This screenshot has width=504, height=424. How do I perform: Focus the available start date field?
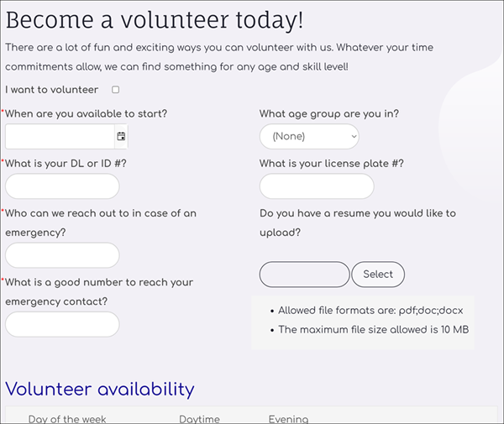(x=60, y=137)
